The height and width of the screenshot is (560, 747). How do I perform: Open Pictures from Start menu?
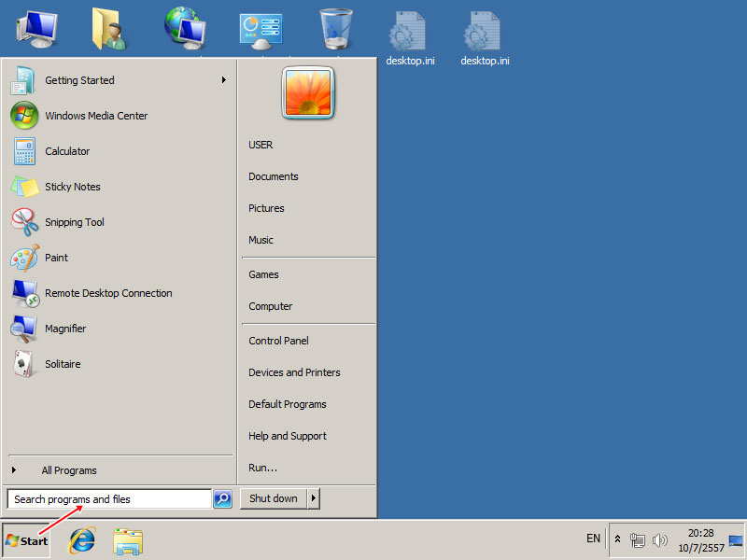(266, 208)
